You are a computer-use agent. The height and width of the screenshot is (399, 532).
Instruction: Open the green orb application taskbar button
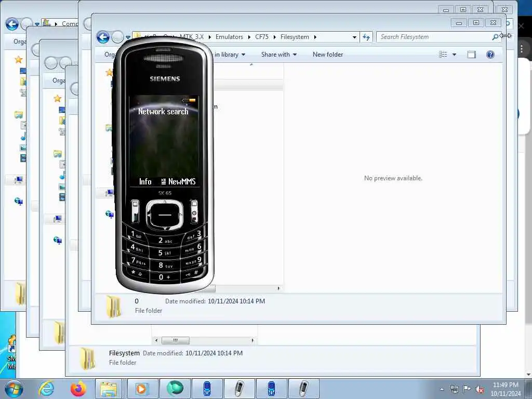[x=175, y=389]
